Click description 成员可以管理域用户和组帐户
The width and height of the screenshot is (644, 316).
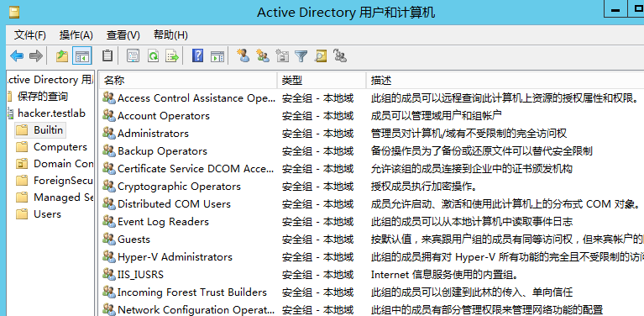point(436,116)
